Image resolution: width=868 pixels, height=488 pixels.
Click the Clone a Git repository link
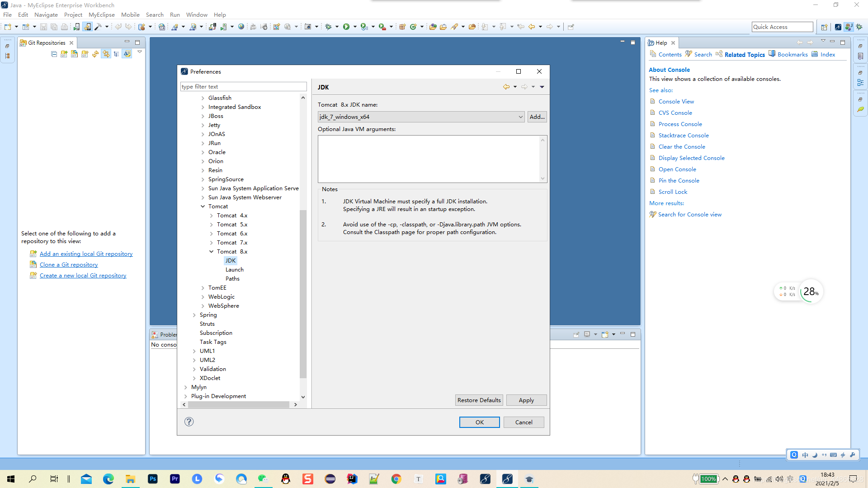69,265
